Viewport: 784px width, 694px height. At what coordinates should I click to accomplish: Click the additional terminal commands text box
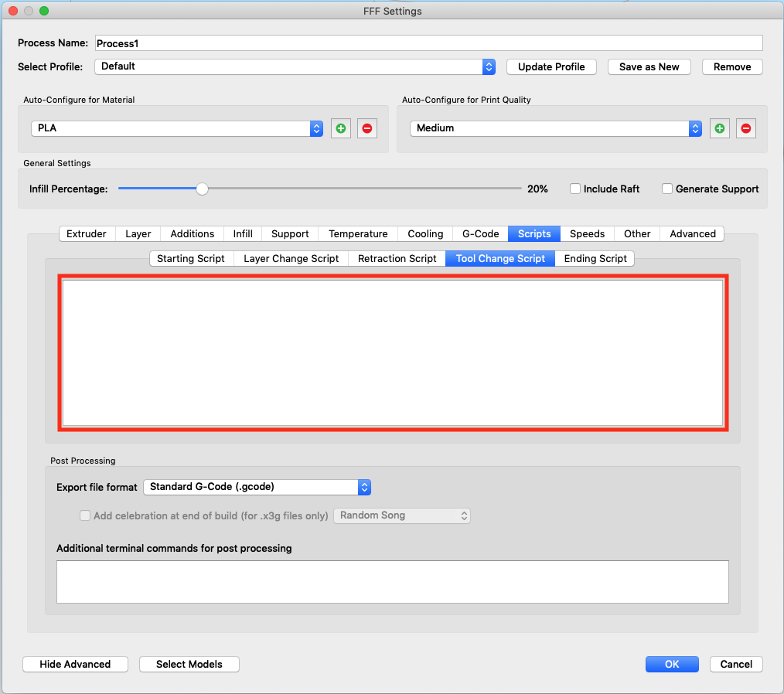pos(393,582)
